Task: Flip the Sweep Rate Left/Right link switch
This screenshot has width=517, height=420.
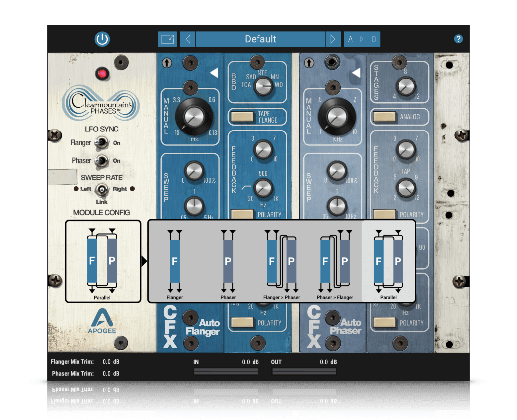Action: click(x=102, y=189)
